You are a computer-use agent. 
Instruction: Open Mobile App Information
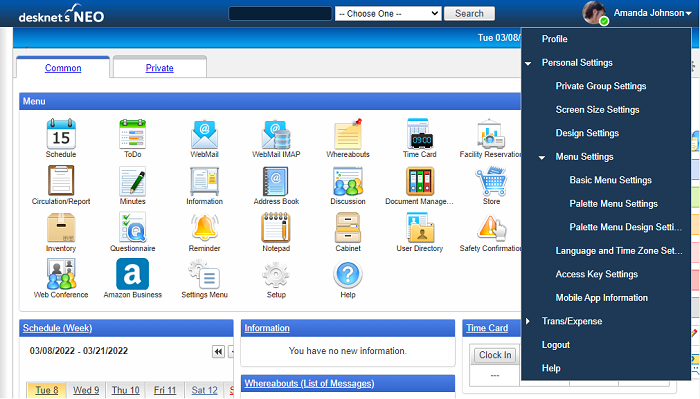(601, 298)
